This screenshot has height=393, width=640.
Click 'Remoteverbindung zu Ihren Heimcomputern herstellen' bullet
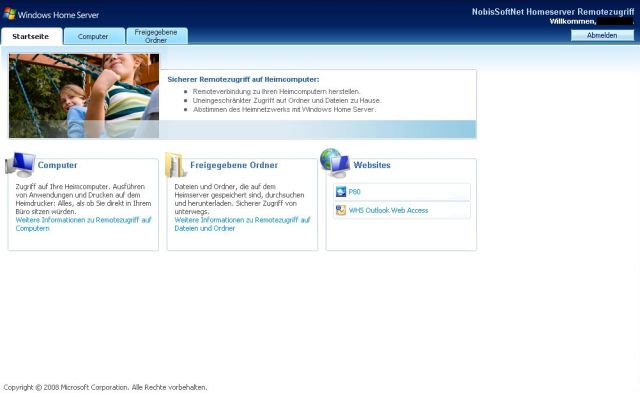tap(276, 91)
